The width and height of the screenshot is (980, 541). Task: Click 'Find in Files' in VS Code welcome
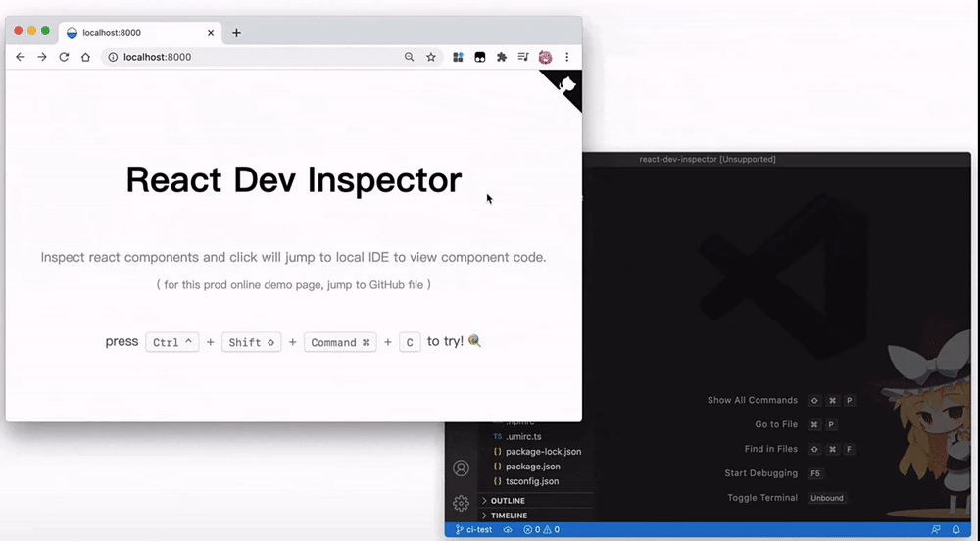(x=770, y=449)
